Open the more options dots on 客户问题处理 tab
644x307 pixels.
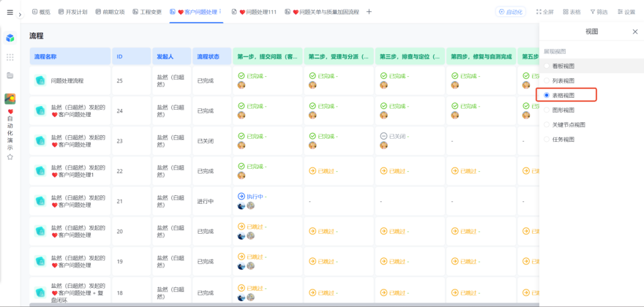[221, 12]
